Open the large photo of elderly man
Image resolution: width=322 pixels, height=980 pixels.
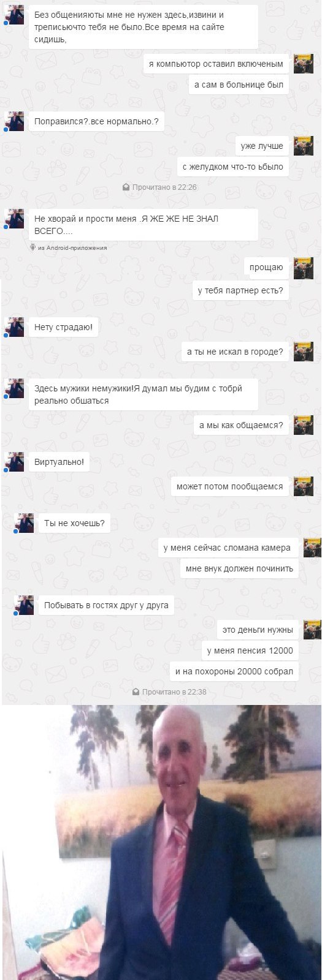tap(162, 842)
